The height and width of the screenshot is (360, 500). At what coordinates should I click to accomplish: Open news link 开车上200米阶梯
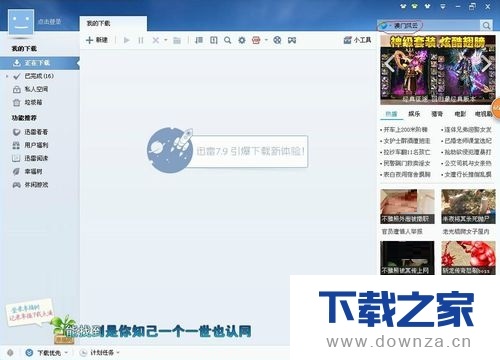coord(405,129)
